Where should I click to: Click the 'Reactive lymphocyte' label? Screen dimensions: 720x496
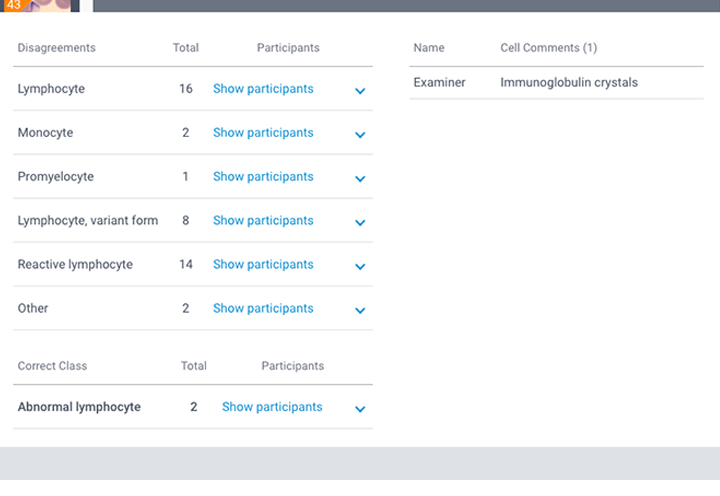(x=75, y=265)
